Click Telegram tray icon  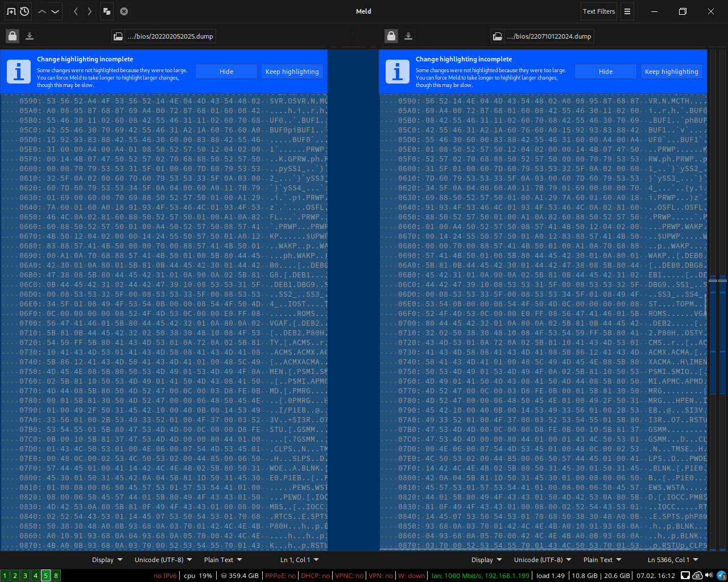click(721, 575)
